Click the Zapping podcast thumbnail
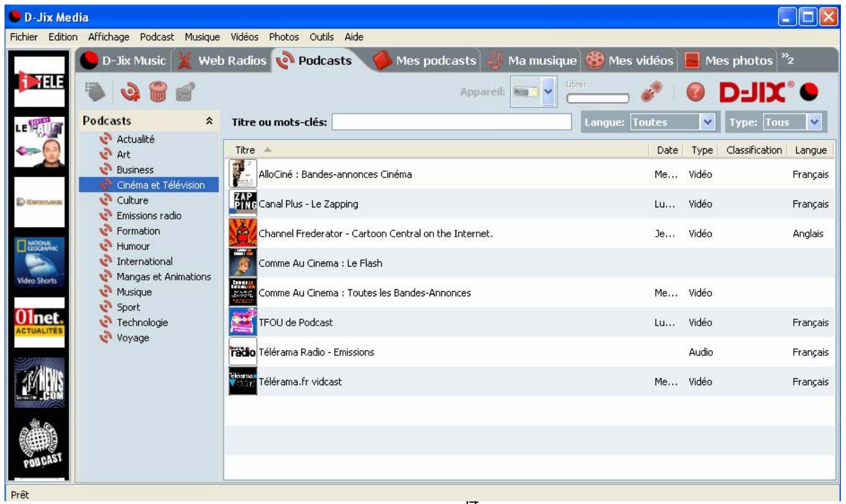Screen dimensions: 846x504 pos(243,203)
